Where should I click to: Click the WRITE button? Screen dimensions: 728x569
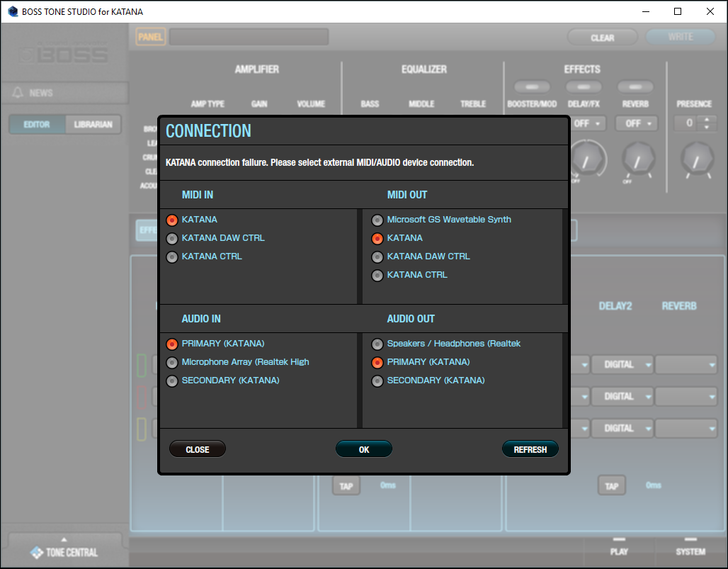[680, 37]
